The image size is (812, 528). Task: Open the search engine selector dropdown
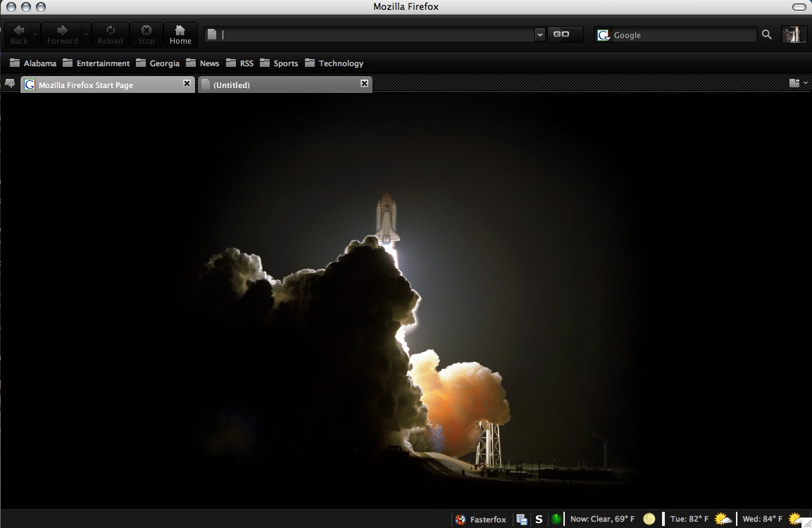coord(604,35)
